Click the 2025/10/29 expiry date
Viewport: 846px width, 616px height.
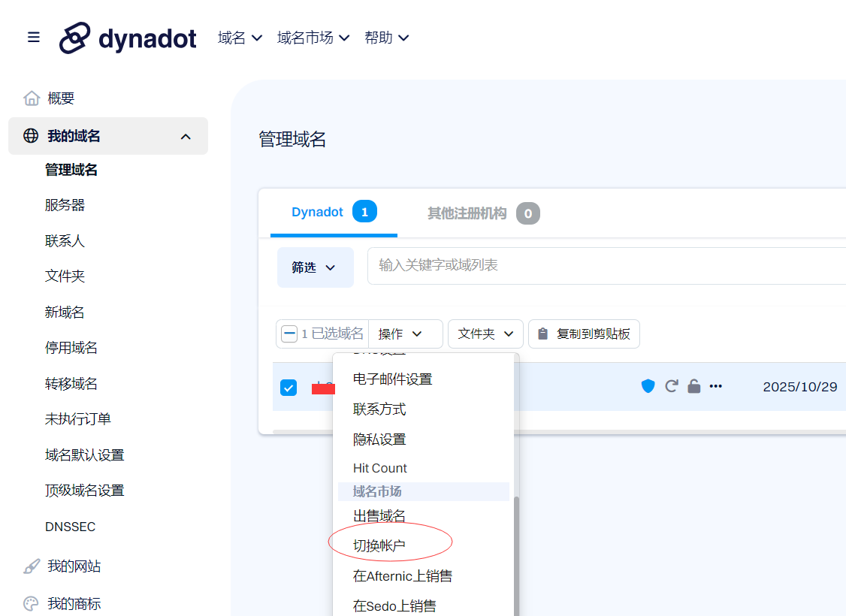point(799,387)
